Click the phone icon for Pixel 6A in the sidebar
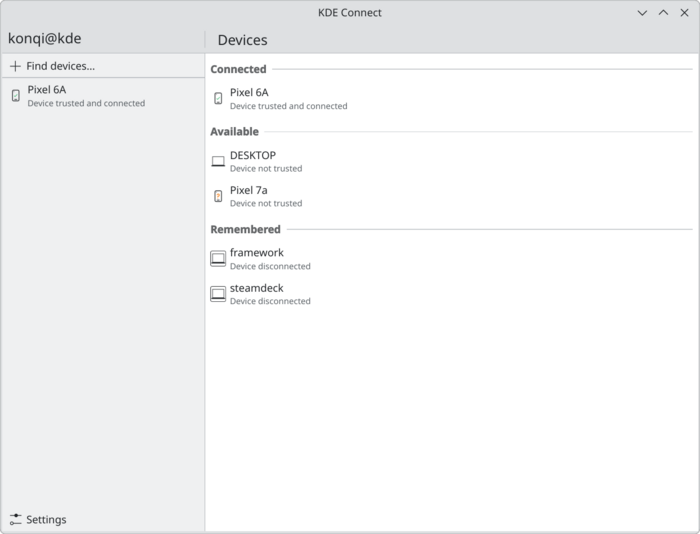 point(15,96)
